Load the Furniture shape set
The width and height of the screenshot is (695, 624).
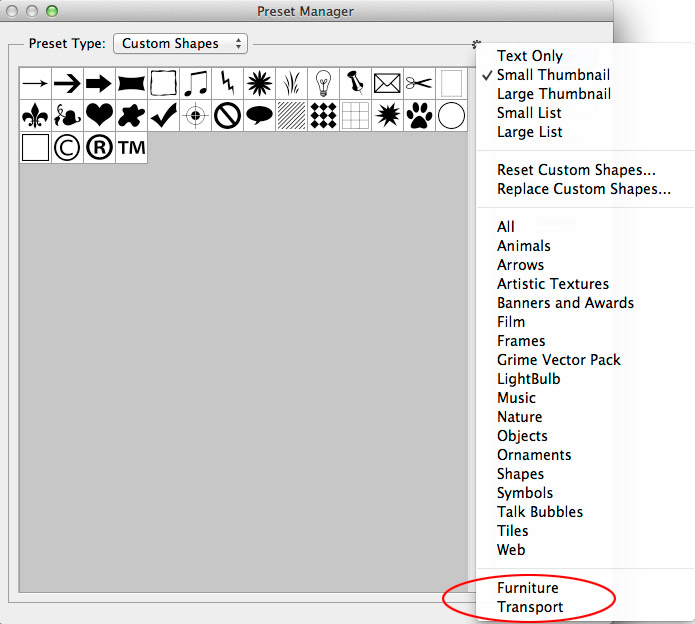click(x=527, y=588)
